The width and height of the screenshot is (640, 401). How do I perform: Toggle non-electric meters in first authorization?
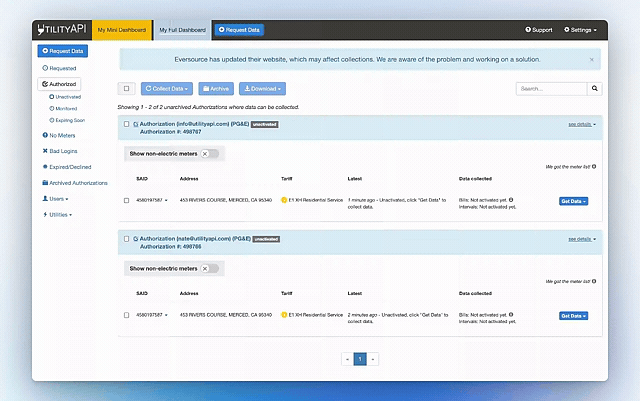coord(209,154)
